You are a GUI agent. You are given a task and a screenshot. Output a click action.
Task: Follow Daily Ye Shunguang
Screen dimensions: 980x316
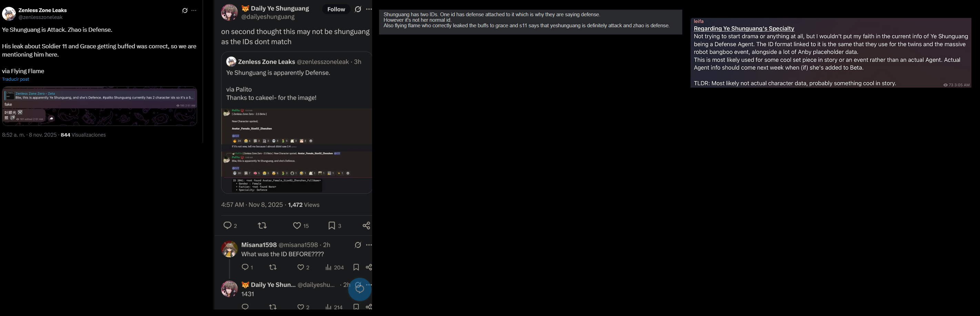tap(336, 9)
